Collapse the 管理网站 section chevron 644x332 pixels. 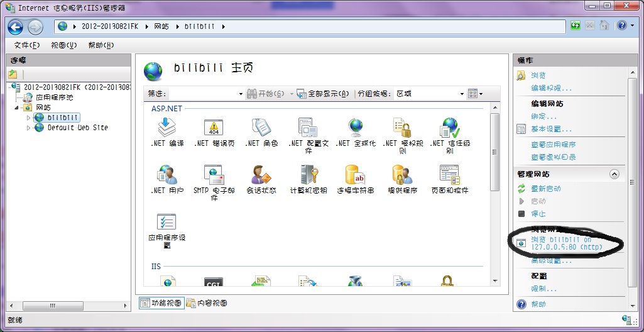click(x=614, y=174)
